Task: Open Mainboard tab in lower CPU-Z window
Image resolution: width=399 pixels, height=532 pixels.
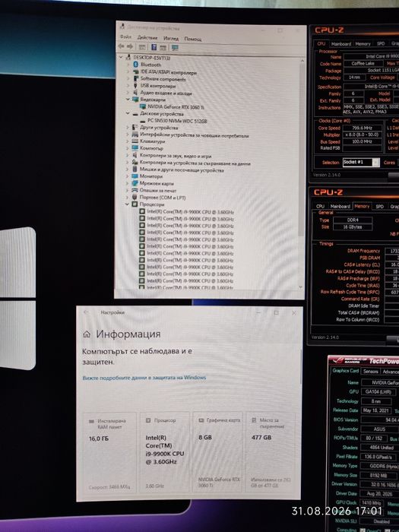Action: click(340, 206)
